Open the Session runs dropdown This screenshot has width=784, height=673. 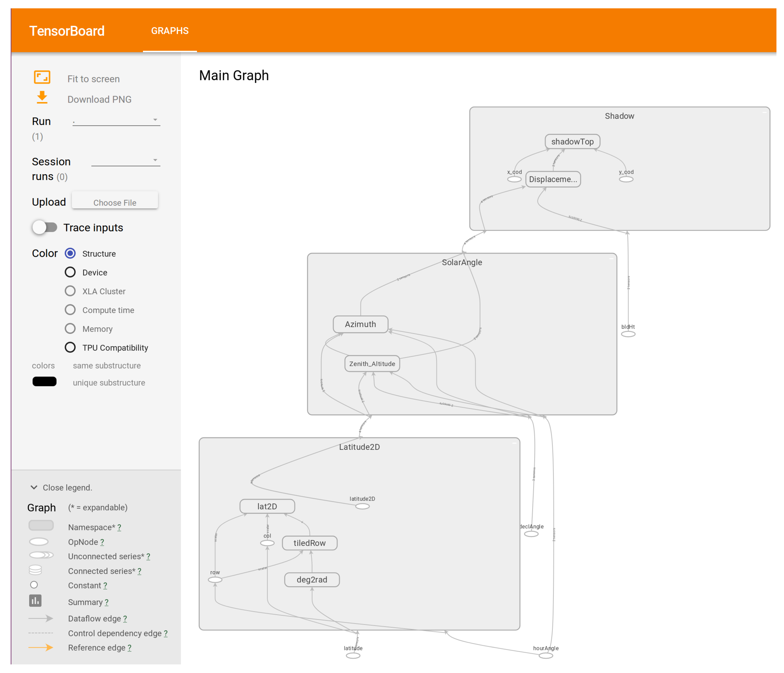click(126, 160)
